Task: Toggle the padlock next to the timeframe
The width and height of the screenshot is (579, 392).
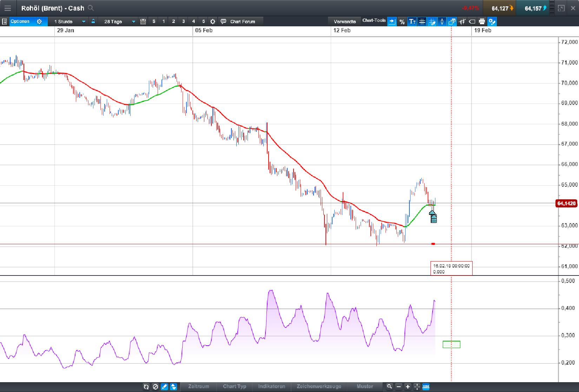Action: pos(93,21)
